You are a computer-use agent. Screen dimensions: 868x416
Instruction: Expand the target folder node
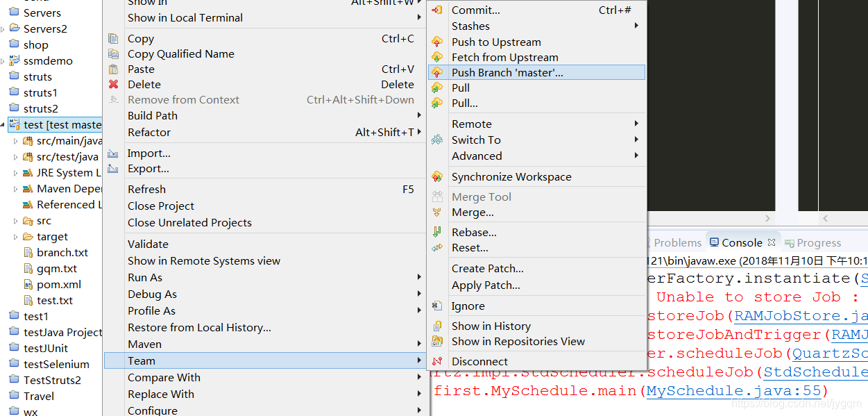(x=16, y=236)
